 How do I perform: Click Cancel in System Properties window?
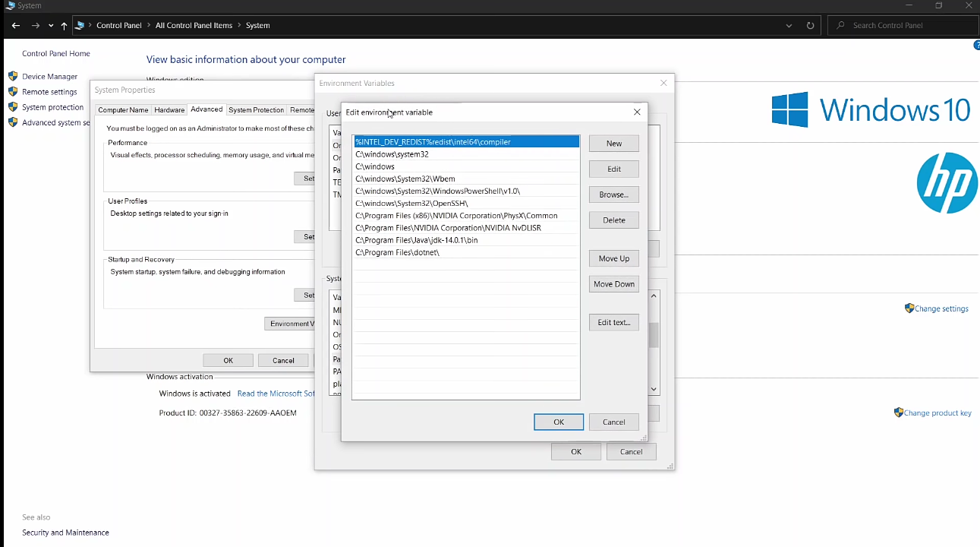click(x=283, y=360)
